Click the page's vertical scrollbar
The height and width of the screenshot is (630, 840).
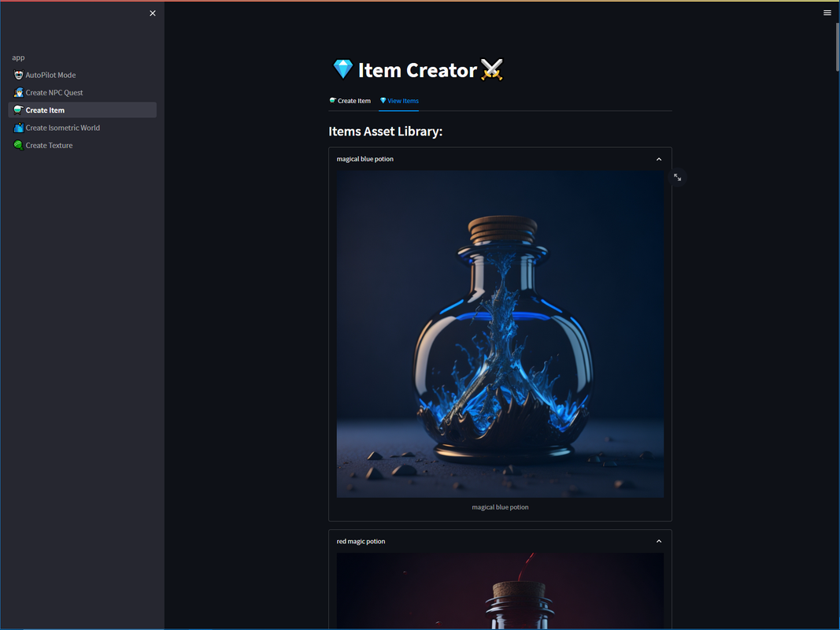[x=838, y=47]
